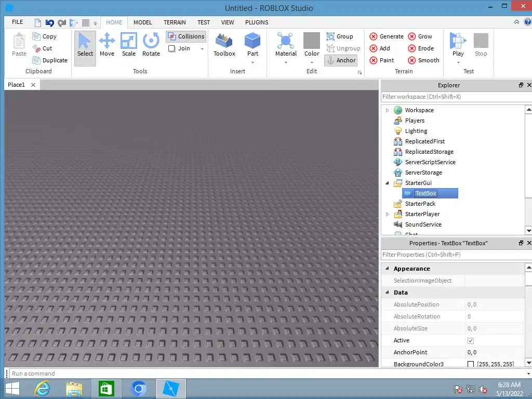
Task: Collapse the Data property section
Action: [387, 292]
